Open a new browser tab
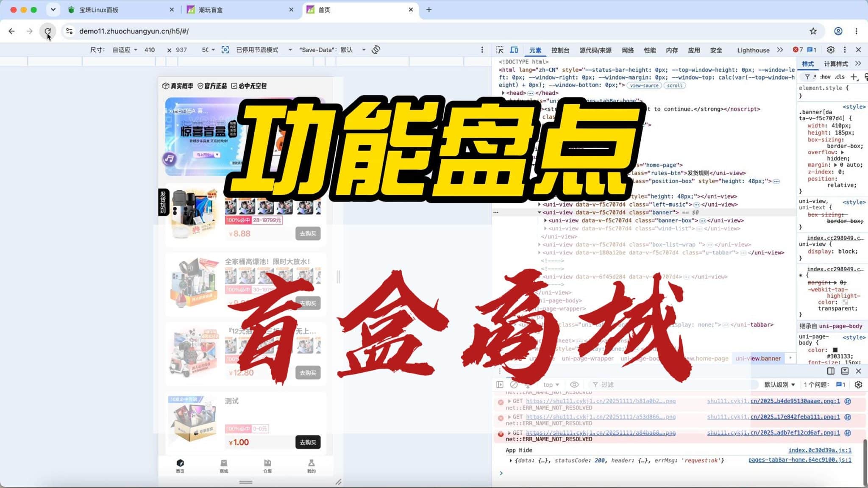 (x=429, y=10)
